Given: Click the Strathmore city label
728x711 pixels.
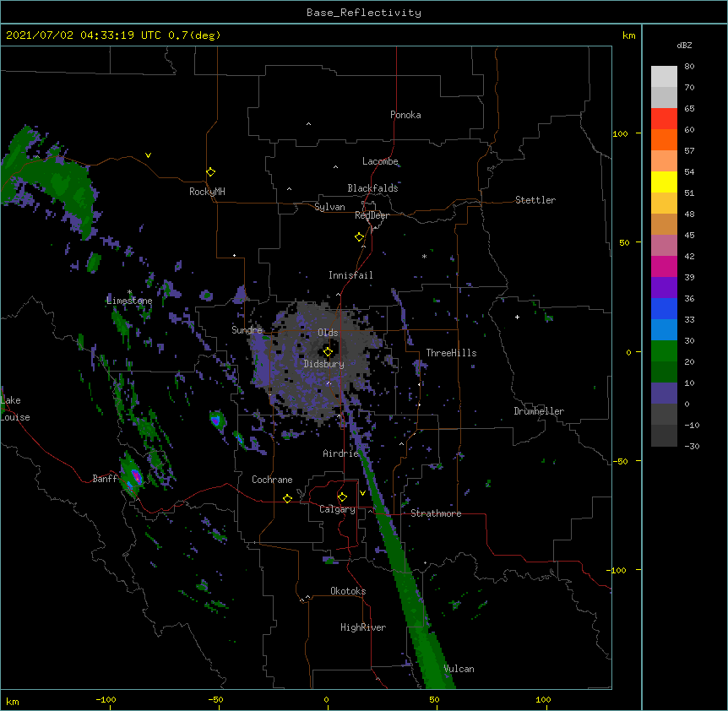Looking at the screenshot, I should click(436, 513).
